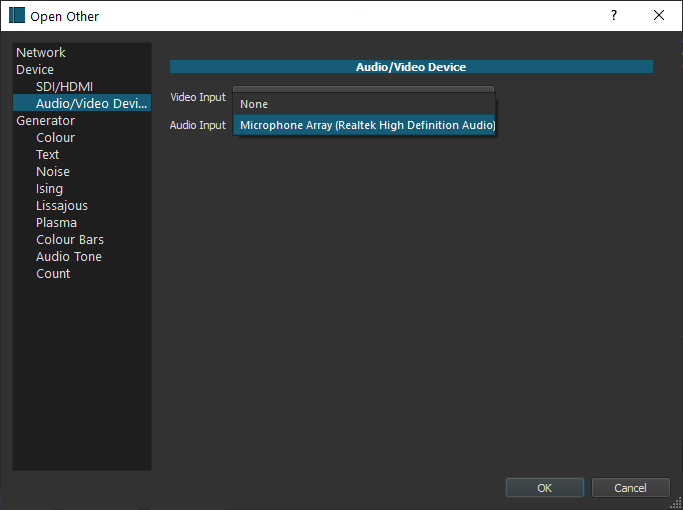The image size is (683, 510).
Task: Select Audio/Video Device tree item
Action: (x=90, y=104)
